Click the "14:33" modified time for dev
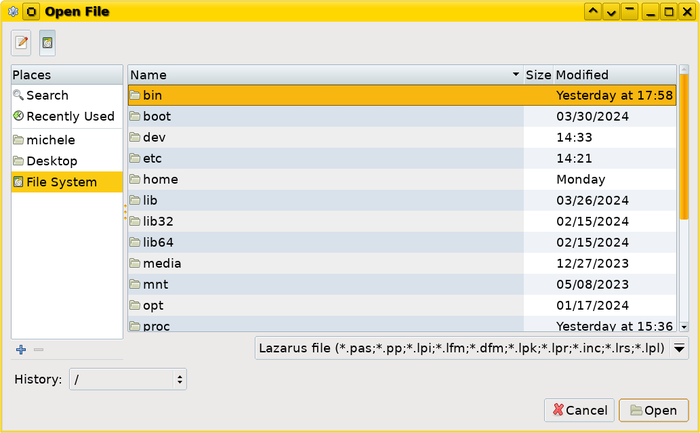The height and width of the screenshot is (433, 700). tap(574, 137)
